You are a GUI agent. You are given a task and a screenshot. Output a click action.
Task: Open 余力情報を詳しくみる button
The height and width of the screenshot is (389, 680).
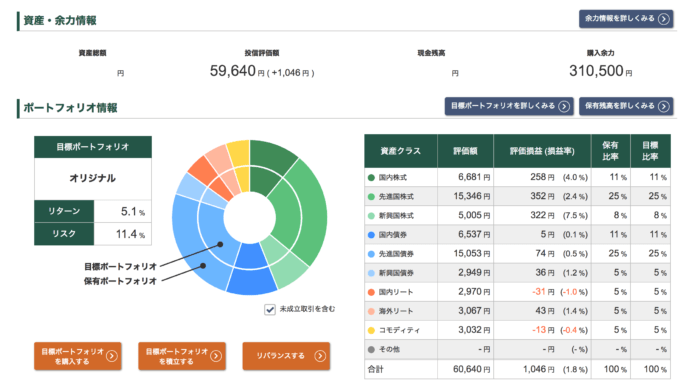[626, 19]
